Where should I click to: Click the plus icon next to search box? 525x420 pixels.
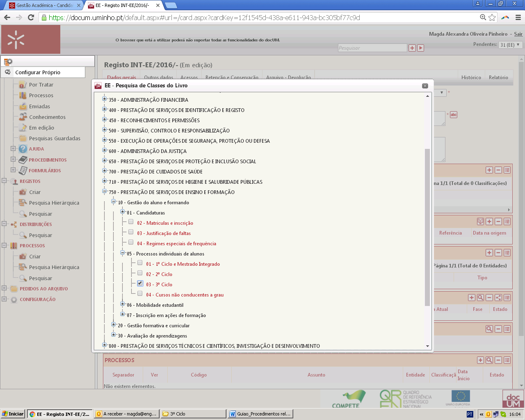pyautogui.click(x=412, y=48)
